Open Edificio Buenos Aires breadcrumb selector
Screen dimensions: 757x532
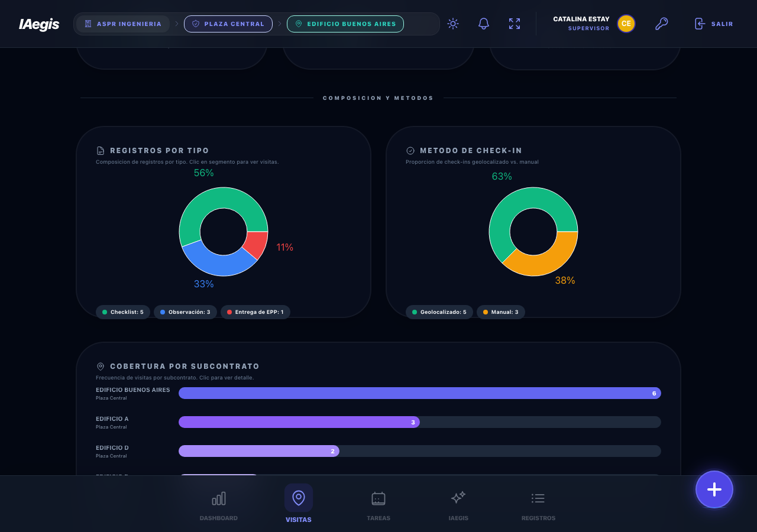pyautogui.click(x=345, y=24)
